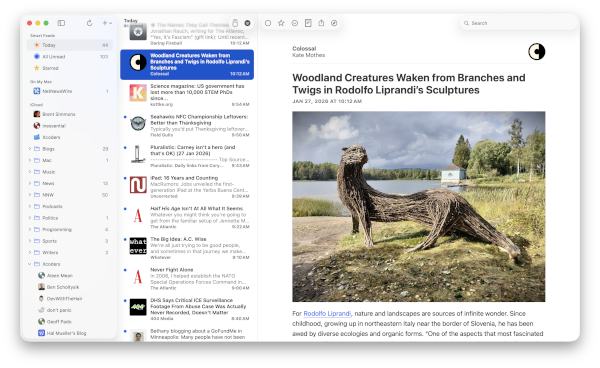Go to next unread article icon
Image resolution: width=600 pixels, height=368 pixels.
click(x=295, y=23)
